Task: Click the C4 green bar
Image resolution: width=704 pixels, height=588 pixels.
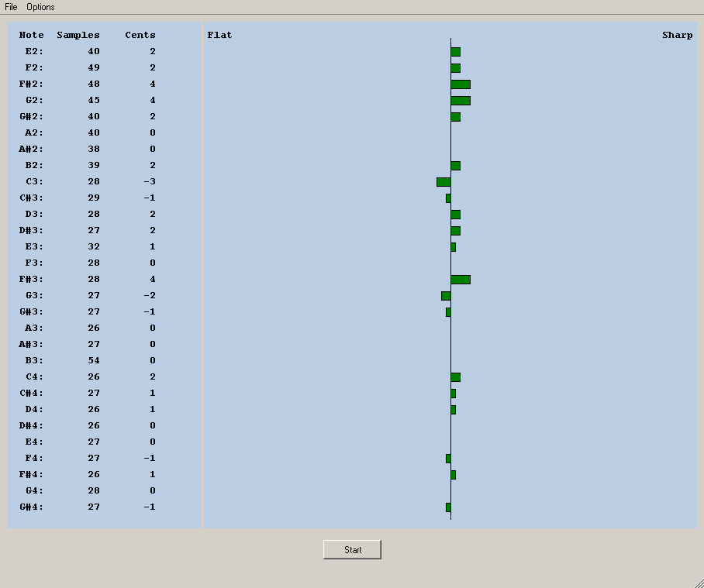Action: [x=456, y=377]
